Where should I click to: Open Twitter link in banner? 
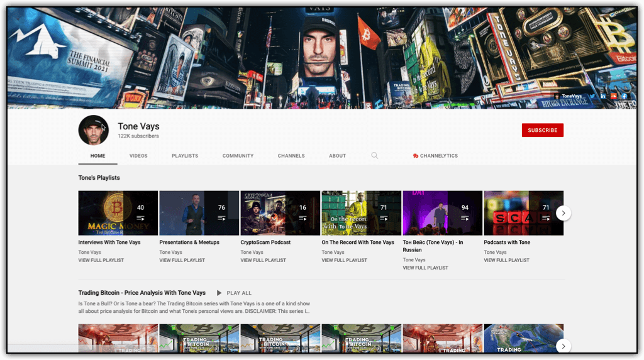tap(592, 96)
